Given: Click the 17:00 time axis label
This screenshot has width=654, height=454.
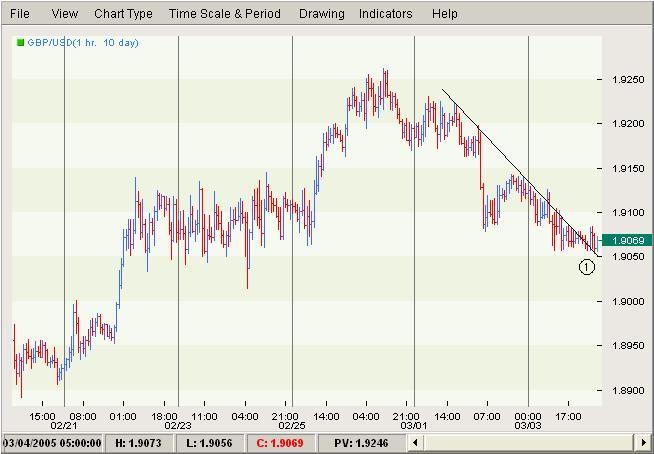Looking at the screenshot, I should point(568,416).
